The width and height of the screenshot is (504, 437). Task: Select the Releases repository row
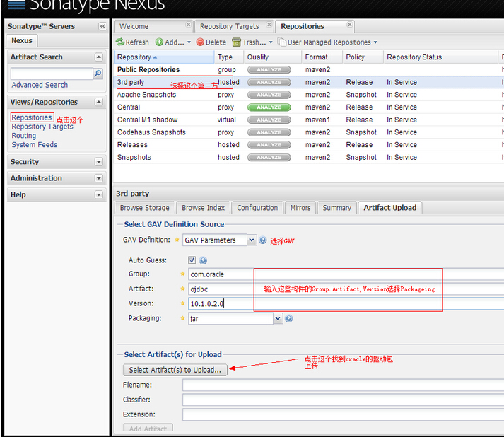pyautogui.click(x=309, y=145)
